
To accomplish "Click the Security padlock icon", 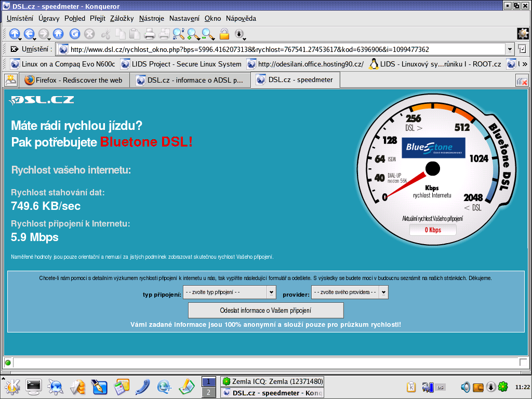I will click(224, 34).
